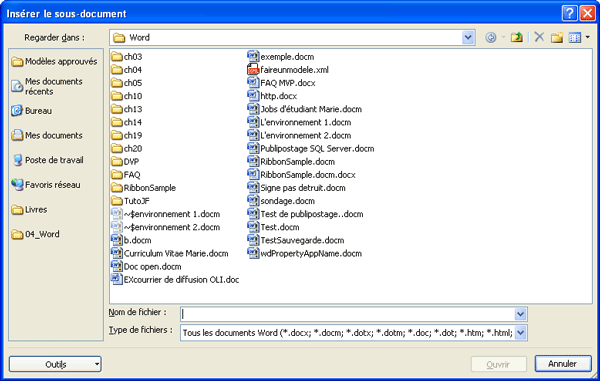Open Mes documents sidebar shortcut
600x381 pixels.
click(47, 135)
